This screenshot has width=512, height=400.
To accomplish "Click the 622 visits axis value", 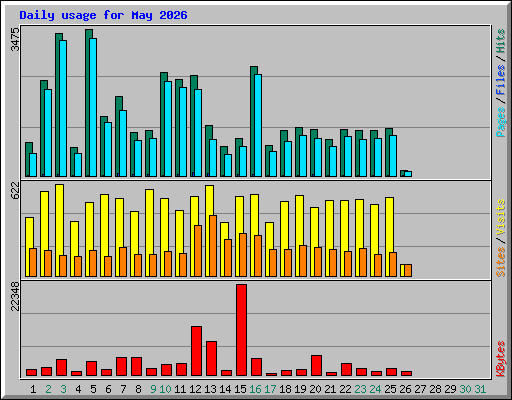I will coord(15,191).
